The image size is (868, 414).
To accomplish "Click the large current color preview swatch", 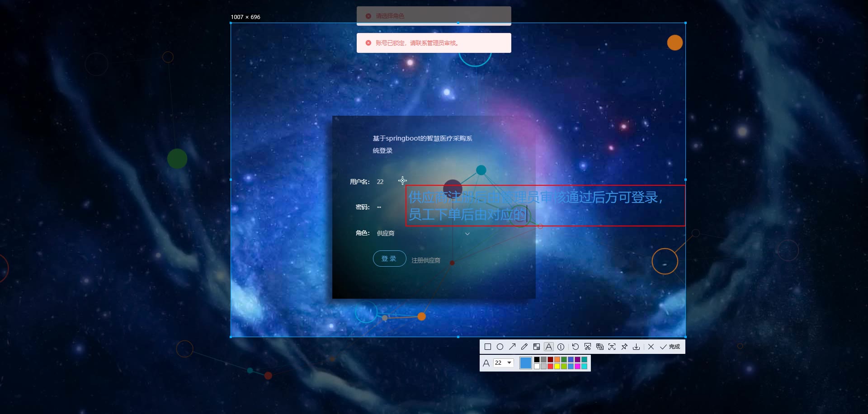I will click(x=526, y=363).
